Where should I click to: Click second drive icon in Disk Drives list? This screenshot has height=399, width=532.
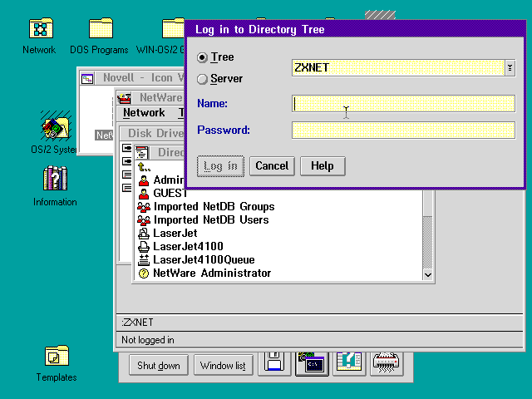pyautogui.click(x=127, y=160)
